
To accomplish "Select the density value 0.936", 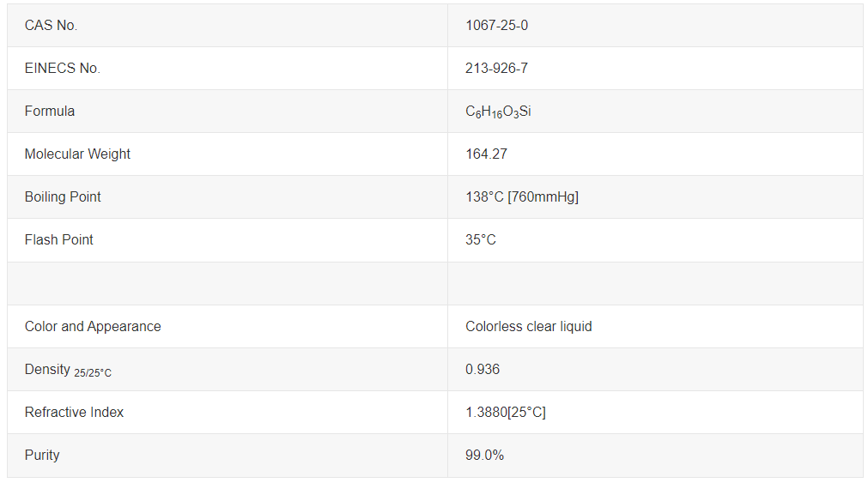I will click(483, 370).
